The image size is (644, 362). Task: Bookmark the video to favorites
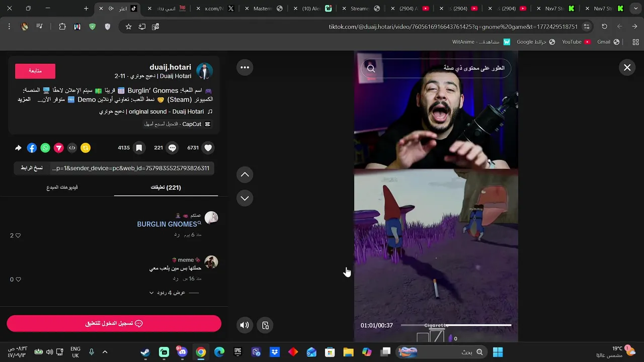coord(139,148)
